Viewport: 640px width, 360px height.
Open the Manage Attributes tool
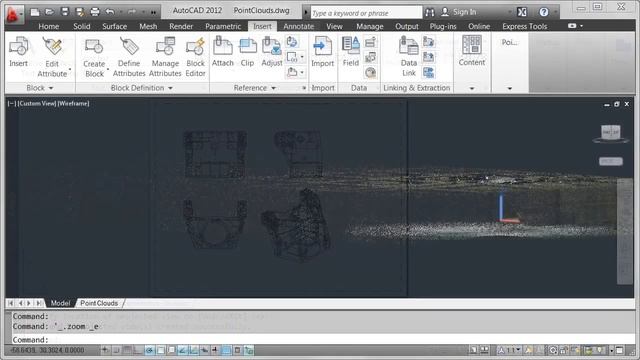165,57
